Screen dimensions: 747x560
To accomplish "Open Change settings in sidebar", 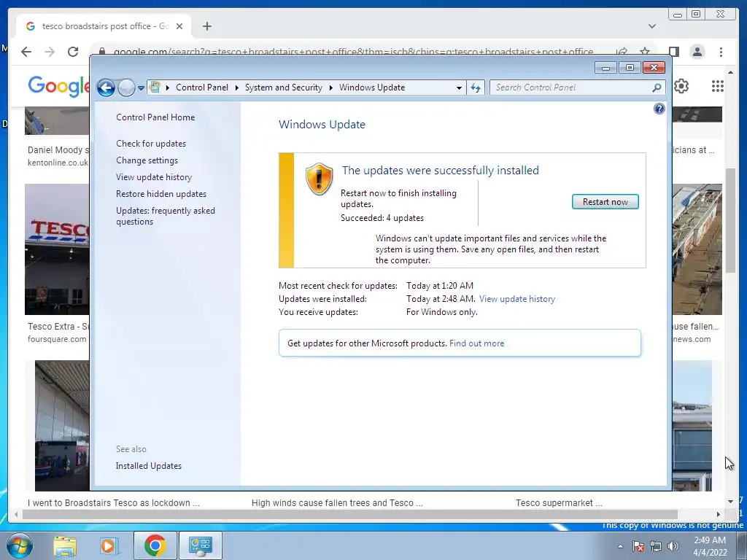I will tap(147, 160).
